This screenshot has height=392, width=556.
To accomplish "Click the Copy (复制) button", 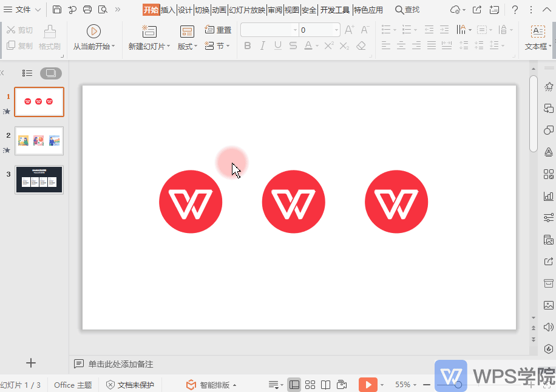I will pos(20,46).
